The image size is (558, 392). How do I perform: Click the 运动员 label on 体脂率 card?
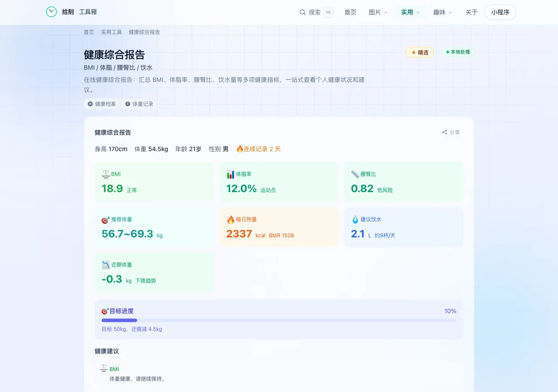pyautogui.click(x=268, y=190)
